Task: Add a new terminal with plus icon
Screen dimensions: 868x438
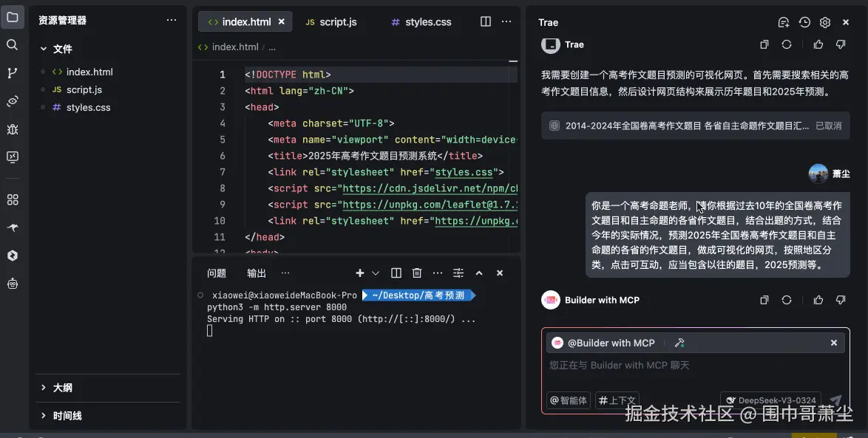Action: pos(360,273)
